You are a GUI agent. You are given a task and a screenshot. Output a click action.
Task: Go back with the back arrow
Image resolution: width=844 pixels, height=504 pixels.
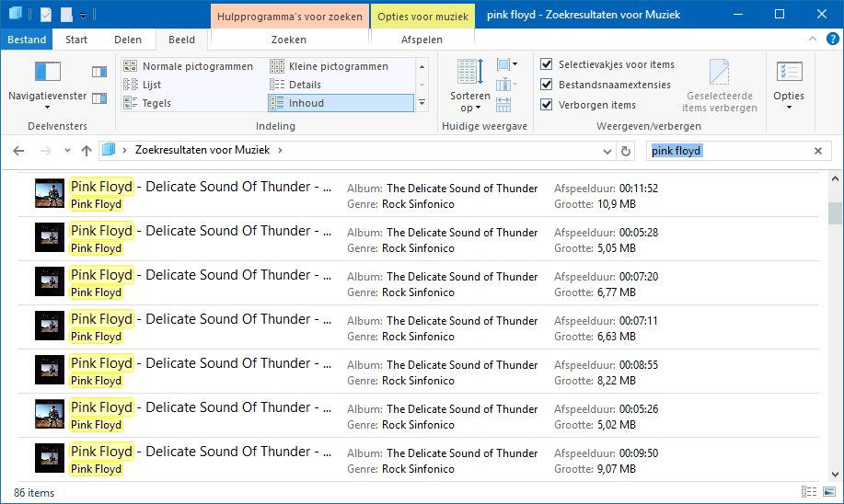point(18,151)
